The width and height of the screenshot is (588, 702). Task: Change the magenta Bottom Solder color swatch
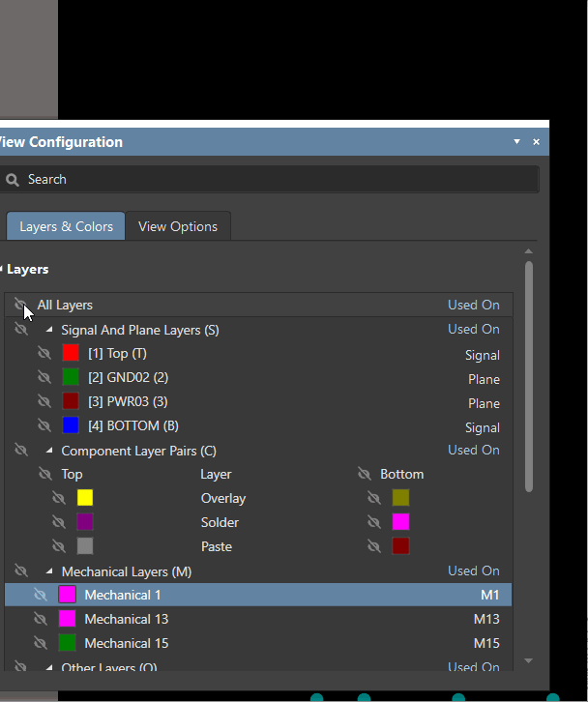coord(400,521)
